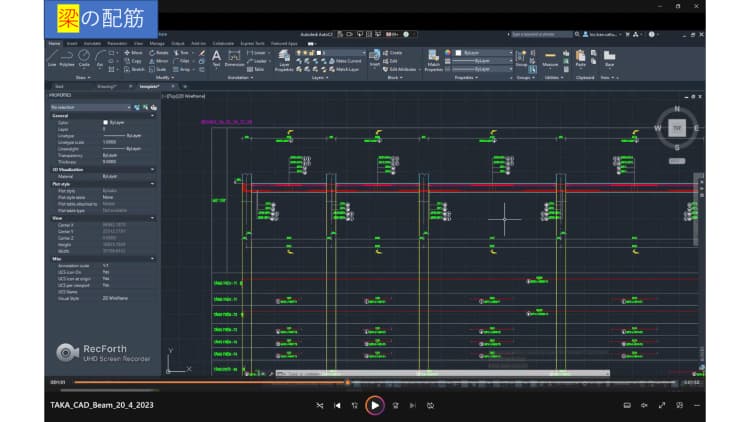Click the Base view tool
Viewport: 750px width, 422px height.
609,58
